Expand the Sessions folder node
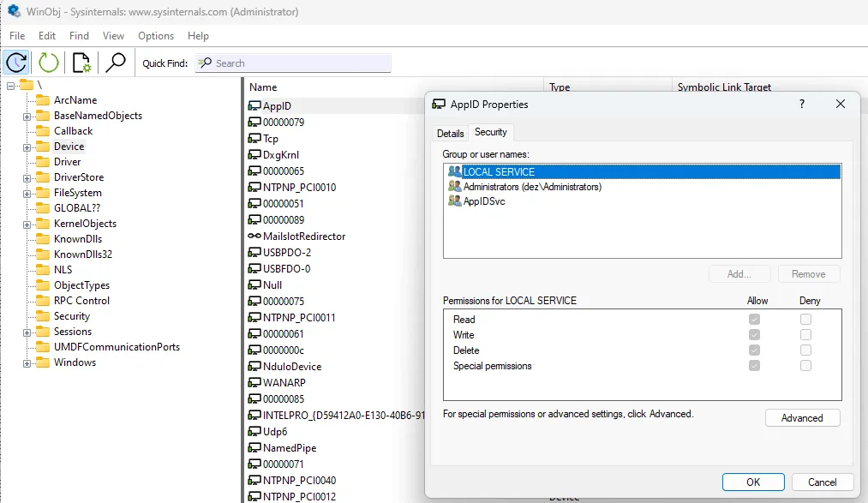The height and width of the screenshot is (503, 868). pos(27,332)
